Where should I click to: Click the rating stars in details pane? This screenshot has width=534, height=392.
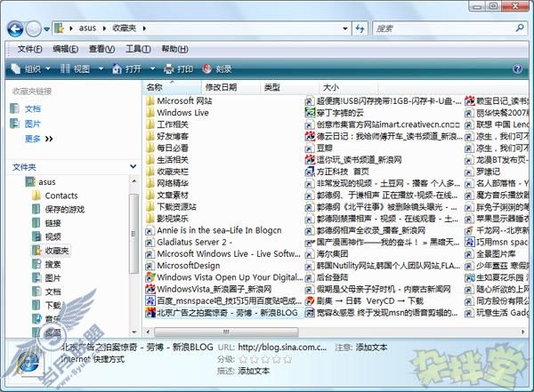coord(265,359)
